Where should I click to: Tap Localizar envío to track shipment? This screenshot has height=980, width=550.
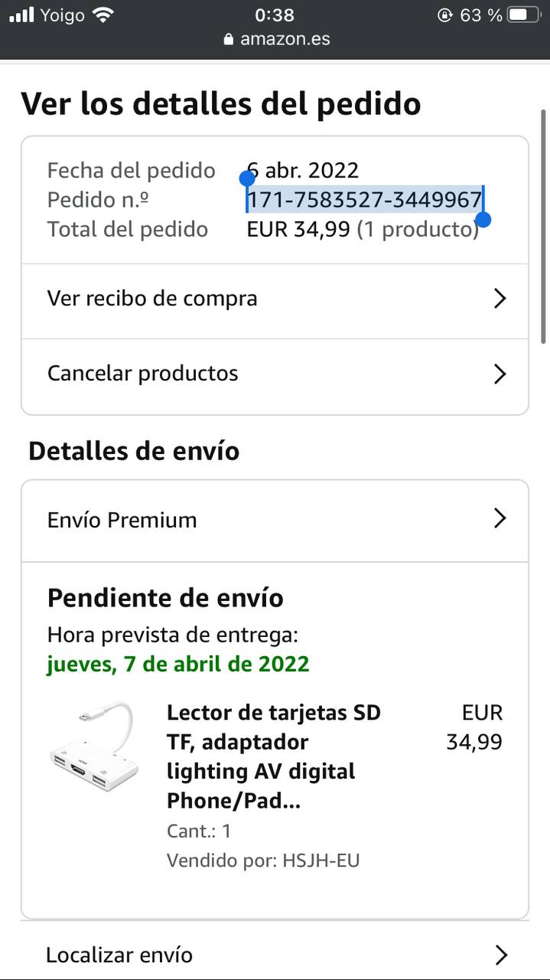coord(119,955)
